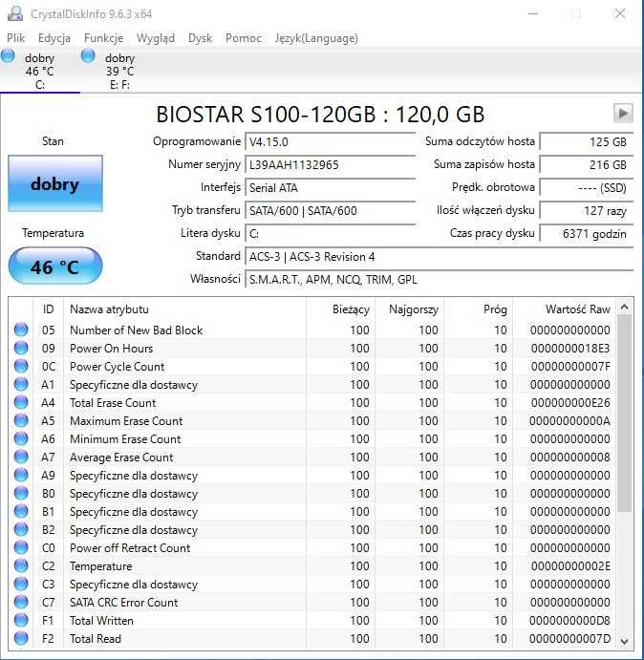Select the C: drive tab at 46 °C

39,71
